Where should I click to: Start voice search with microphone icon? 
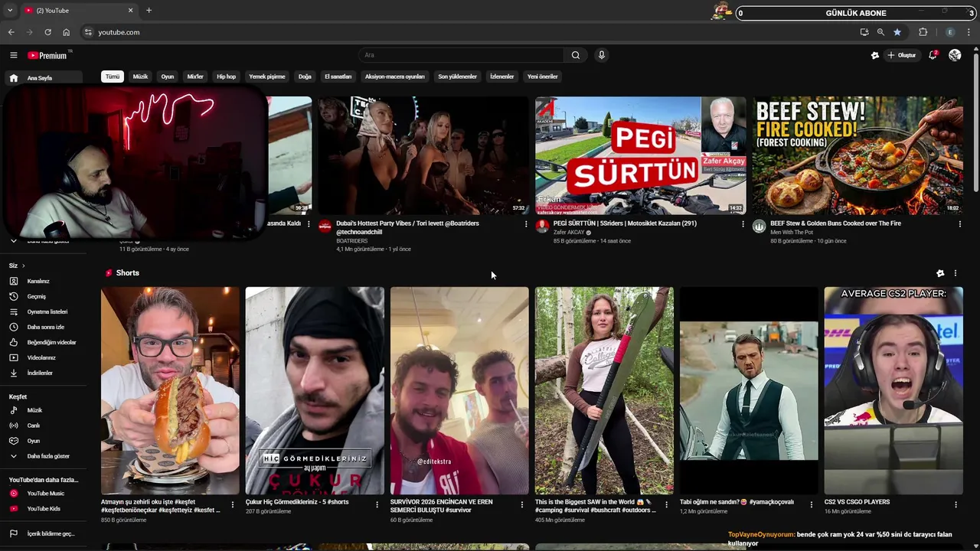[x=601, y=55]
